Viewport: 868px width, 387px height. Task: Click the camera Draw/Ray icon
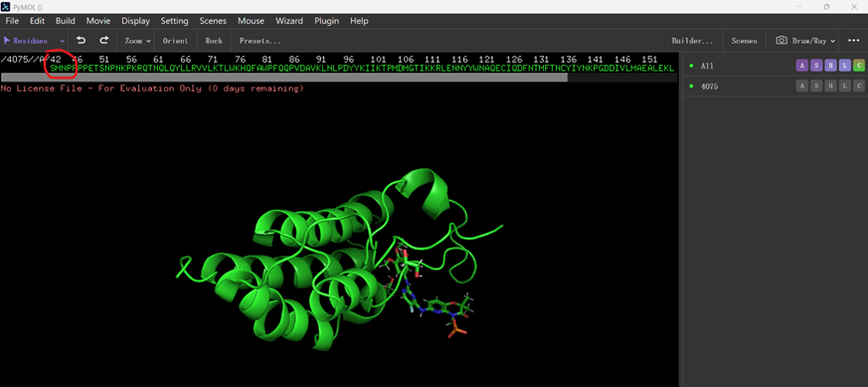[781, 41]
